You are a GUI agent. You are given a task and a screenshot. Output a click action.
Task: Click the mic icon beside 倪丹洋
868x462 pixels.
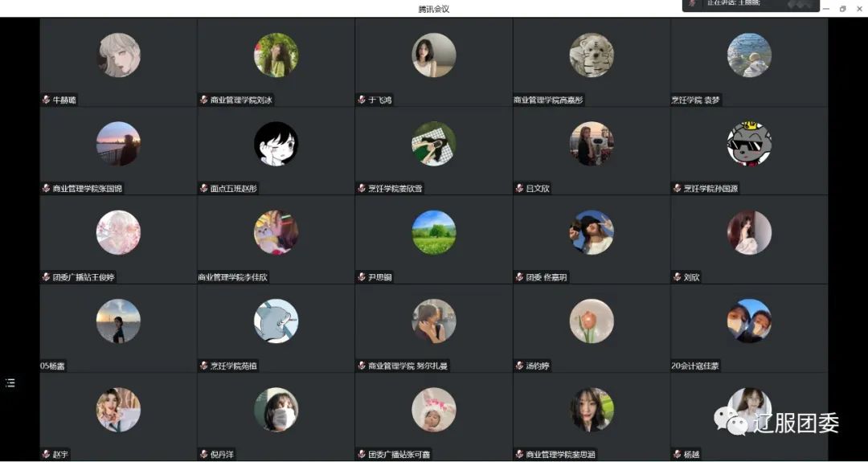203,454
